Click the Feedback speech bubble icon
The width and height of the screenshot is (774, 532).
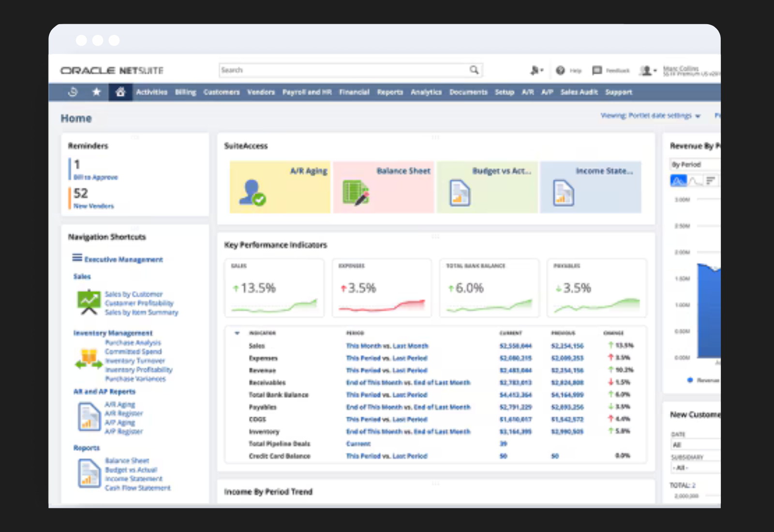click(x=597, y=71)
